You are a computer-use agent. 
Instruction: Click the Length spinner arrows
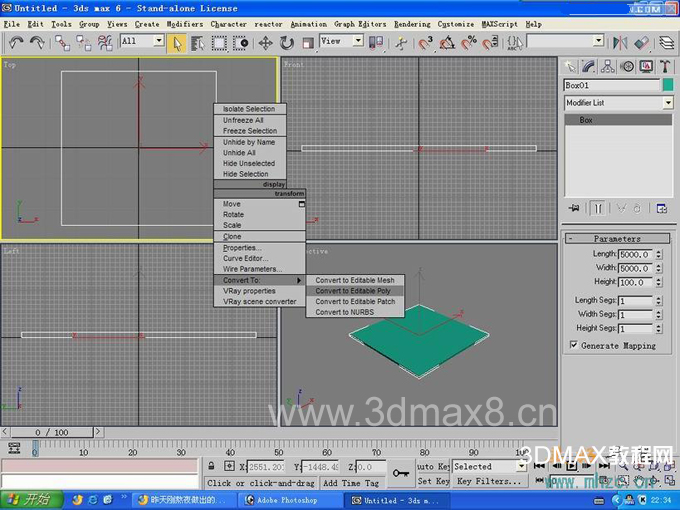click(659, 255)
